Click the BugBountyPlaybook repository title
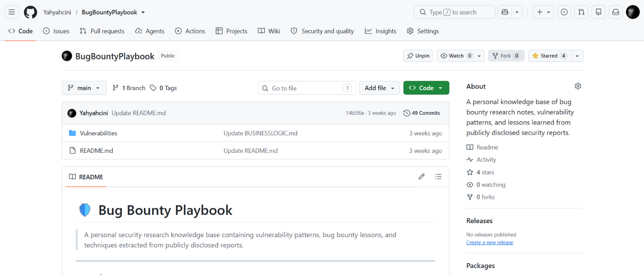This screenshot has height=275, width=644. click(x=115, y=56)
